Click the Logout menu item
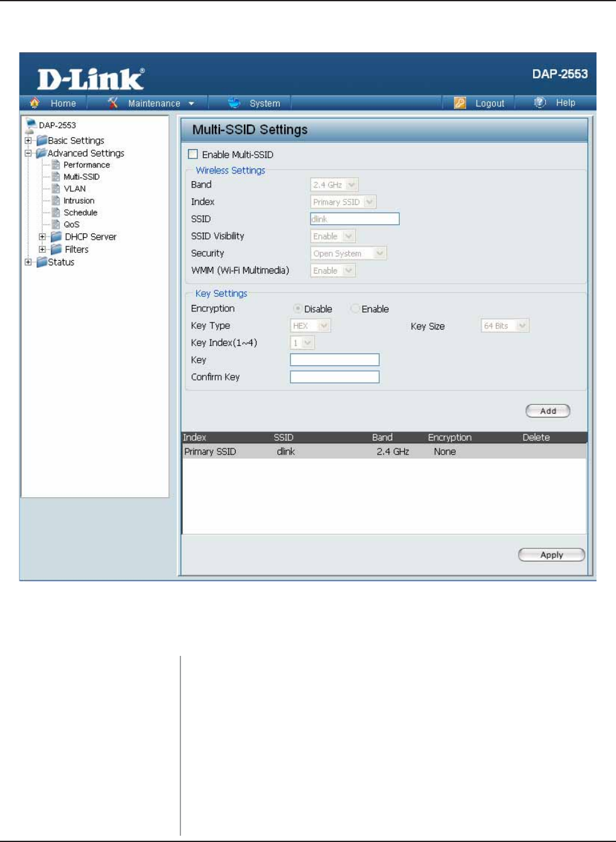The image size is (616, 842). [x=490, y=103]
